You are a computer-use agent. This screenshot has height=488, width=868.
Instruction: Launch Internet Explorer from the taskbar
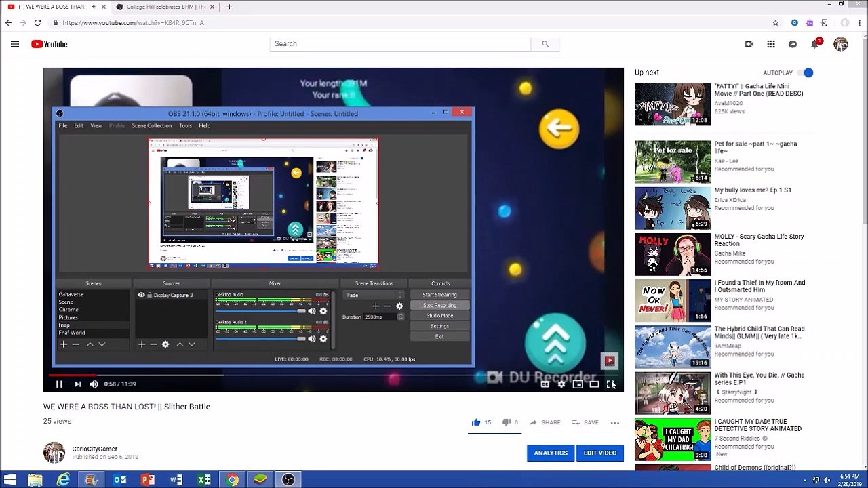pos(63,480)
